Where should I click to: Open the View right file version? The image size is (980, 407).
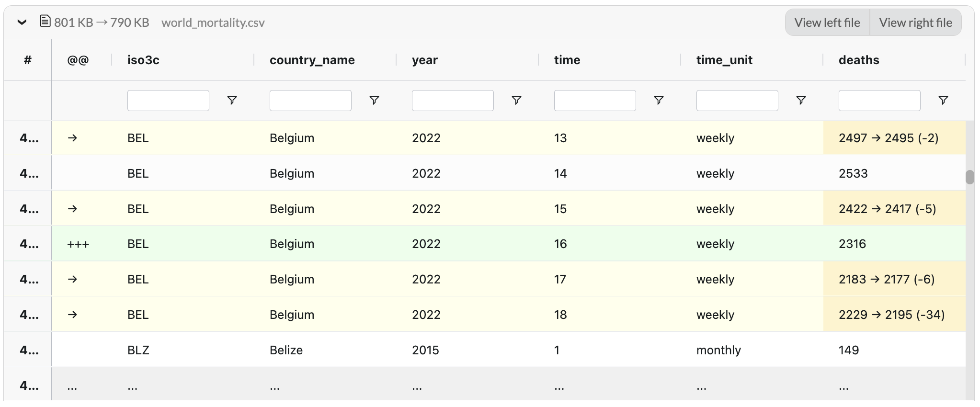[916, 22]
